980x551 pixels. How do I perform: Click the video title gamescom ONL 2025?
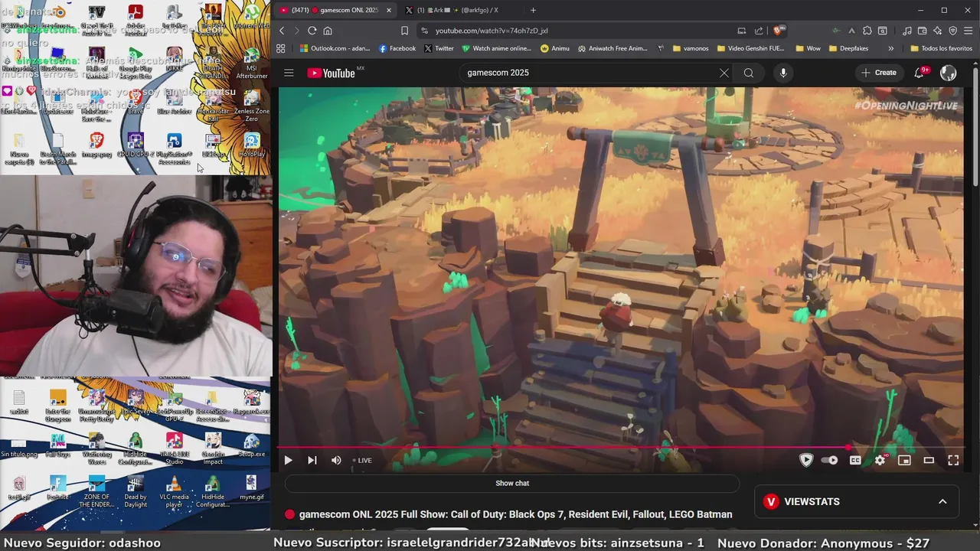[x=515, y=514]
